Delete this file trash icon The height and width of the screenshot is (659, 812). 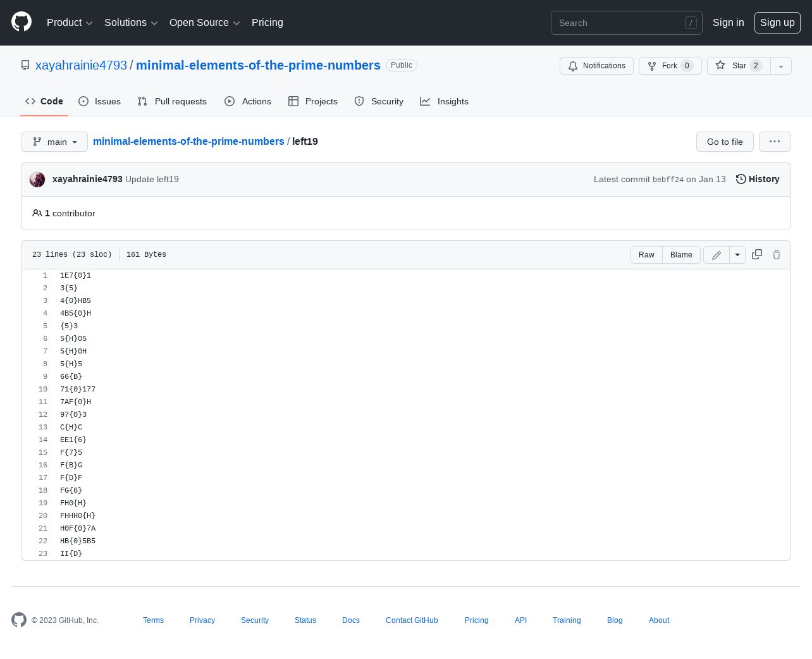(777, 254)
